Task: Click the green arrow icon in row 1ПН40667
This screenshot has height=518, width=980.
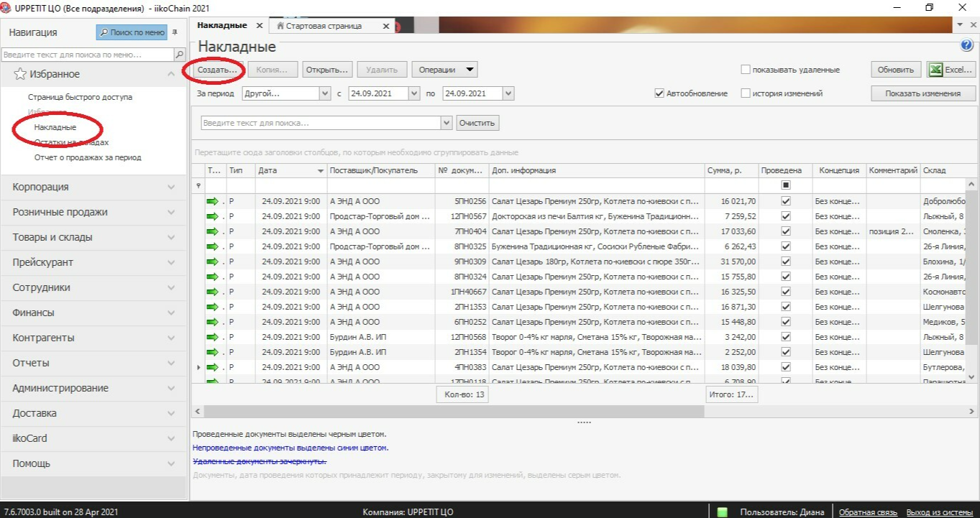Action: (212, 292)
